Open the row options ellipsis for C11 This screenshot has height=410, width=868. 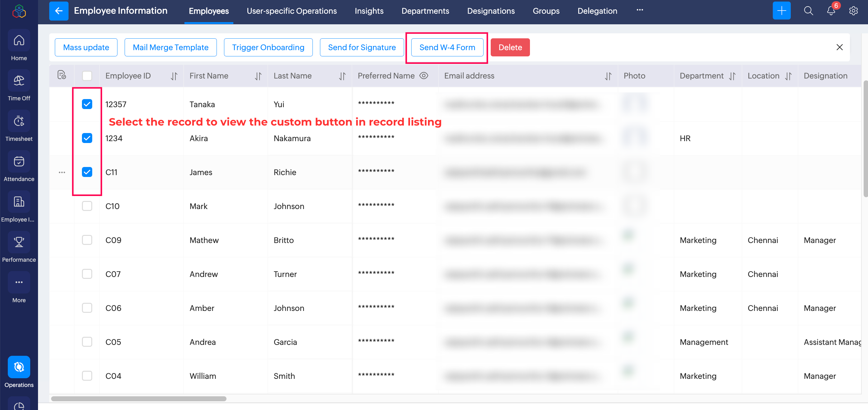(x=62, y=172)
